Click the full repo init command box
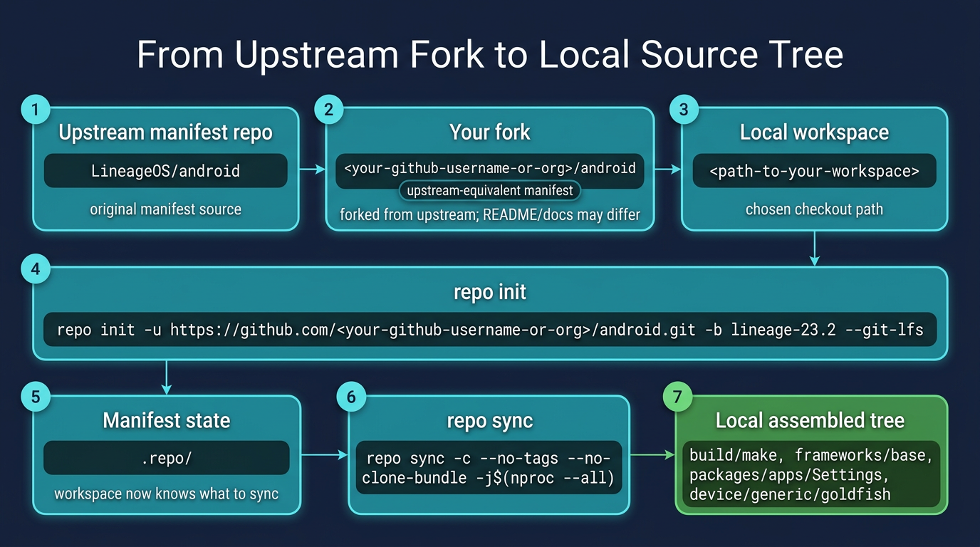The image size is (980, 547). [490, 330]
